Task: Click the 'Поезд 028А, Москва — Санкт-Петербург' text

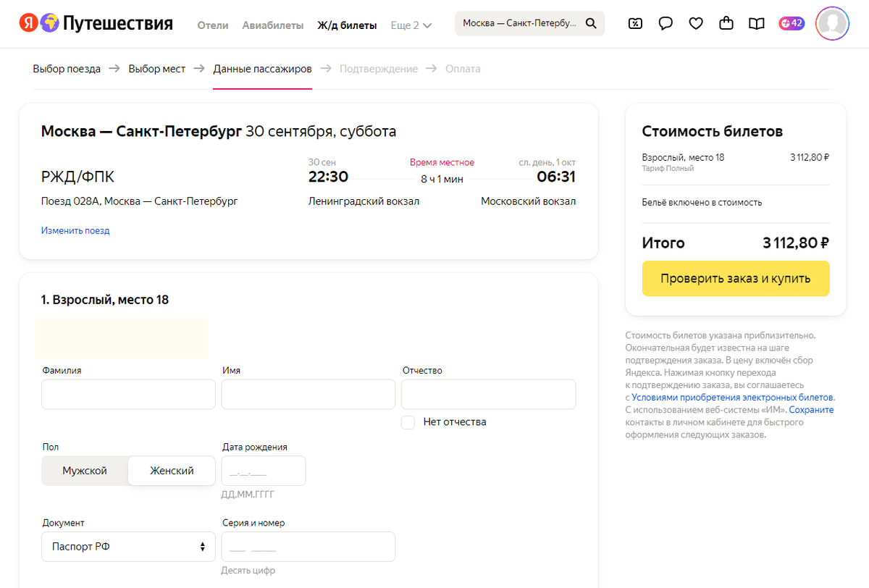Action: pyautogui.click(x=140, y=201)
